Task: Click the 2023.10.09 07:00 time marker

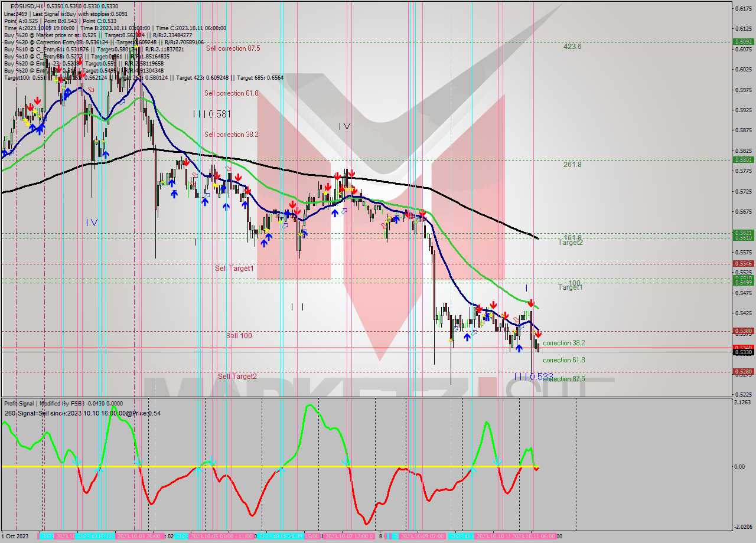Action: (x=422, y=537)
